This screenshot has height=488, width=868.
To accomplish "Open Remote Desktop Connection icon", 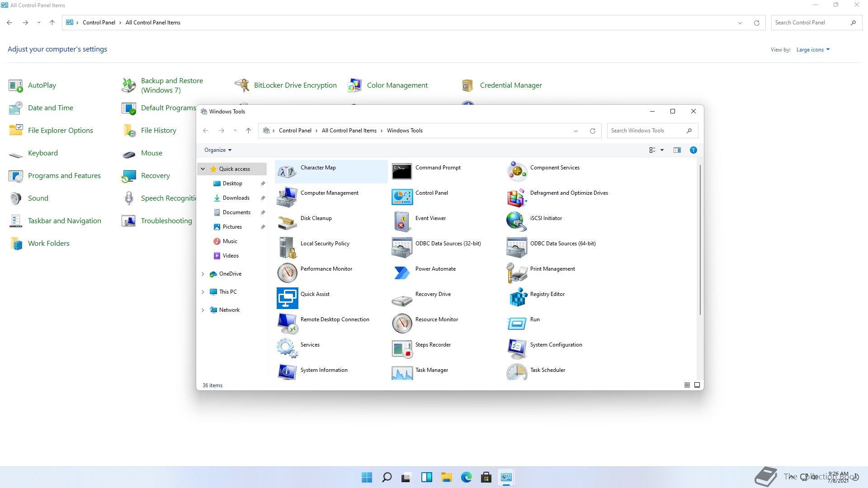I will [x=287, y=324].
